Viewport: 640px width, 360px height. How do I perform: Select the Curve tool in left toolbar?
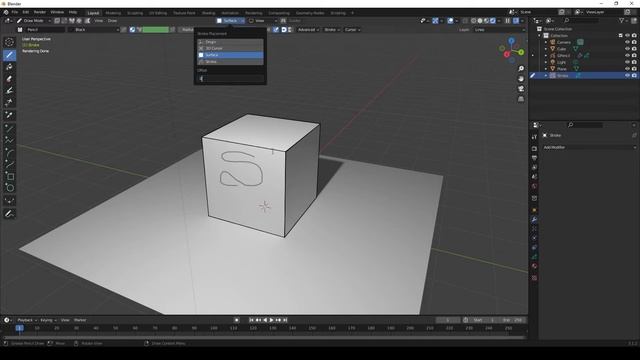(9, 164)
